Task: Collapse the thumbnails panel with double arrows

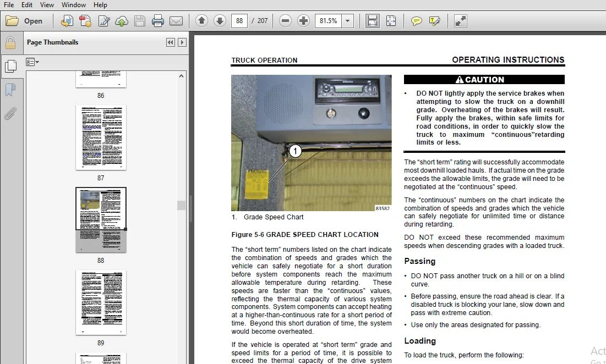Action: 171,42
